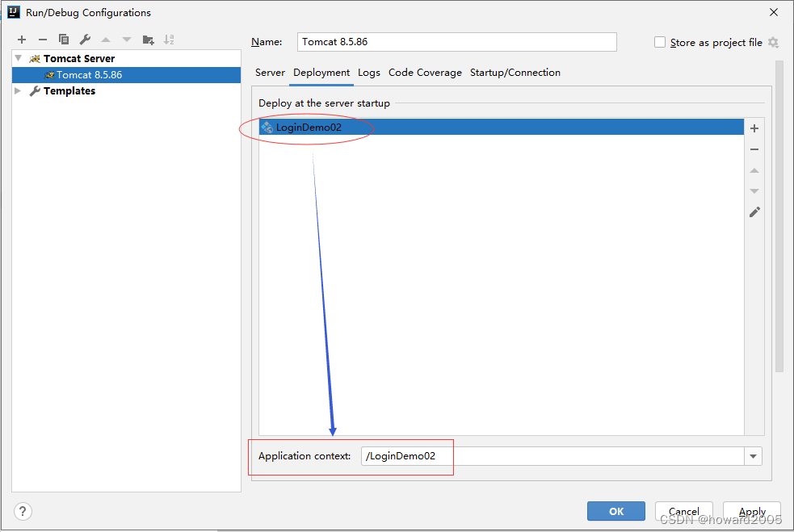Open the Application context dropdown arrow
The height and width of the screenshot is (532, 794).
[x=753, y=456]
